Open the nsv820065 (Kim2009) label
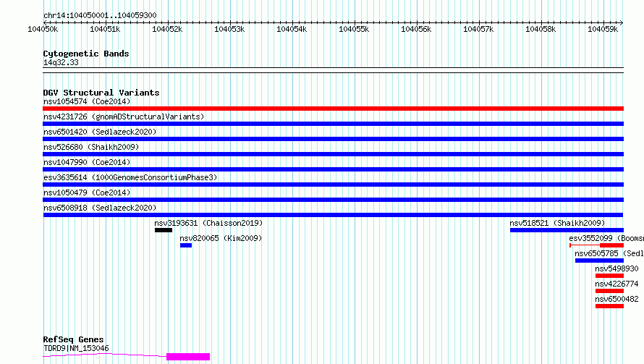The height and width of the screenshot is (364, 644). tap(221, 238)
